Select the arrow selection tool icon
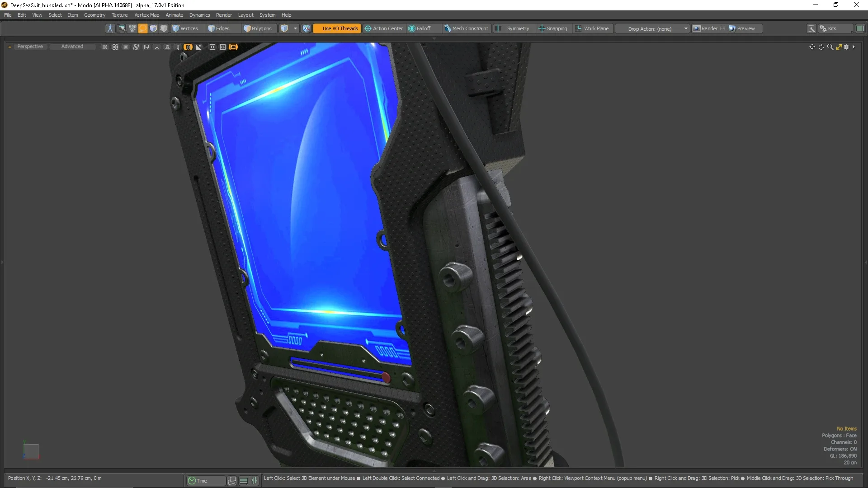This screenshot has height=488, width=868. pyautogui.click(x=122, y=28)
